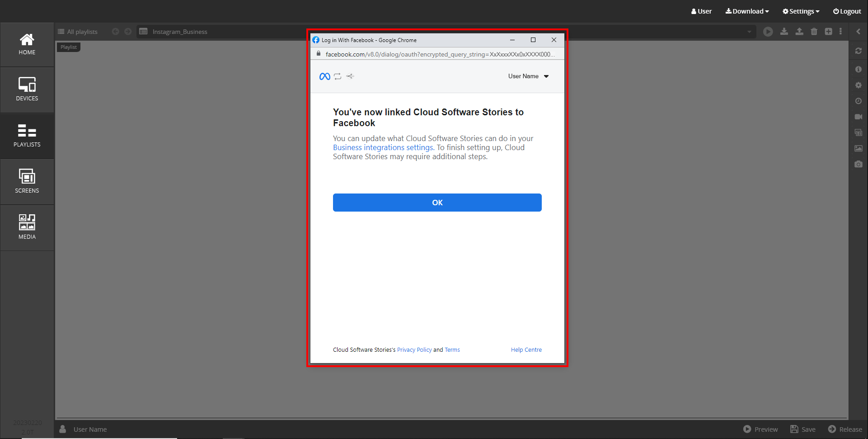Image resolution: width=868 pixels, height=439 pixels.
Task: Open the Settings dropdown menu
Action: (801, 11)
